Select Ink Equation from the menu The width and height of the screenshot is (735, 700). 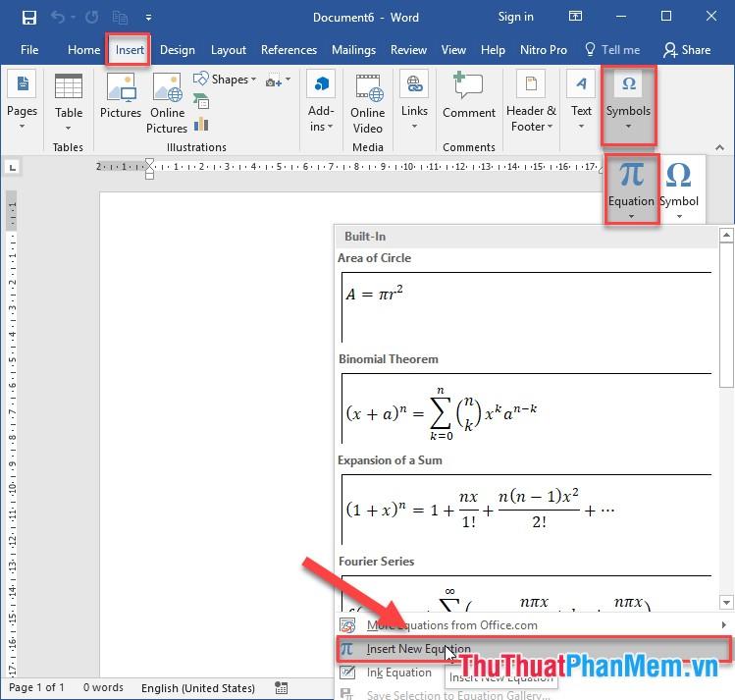click(398, 673)
